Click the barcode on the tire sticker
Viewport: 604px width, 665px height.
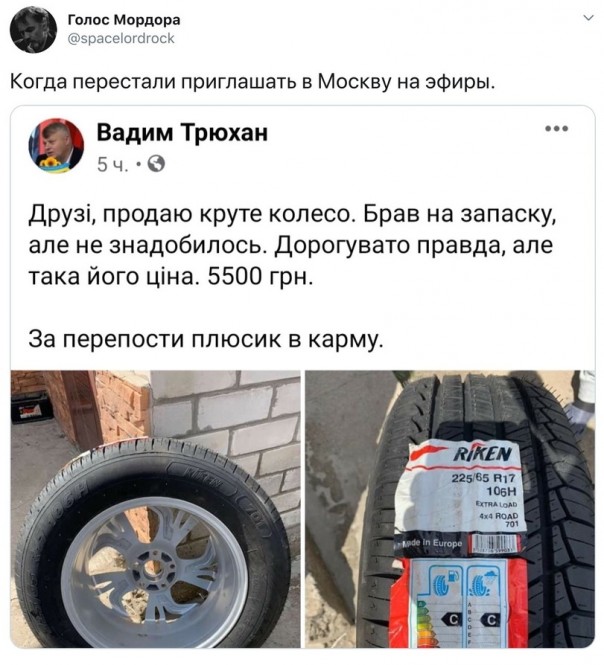[x=494, y=543]
